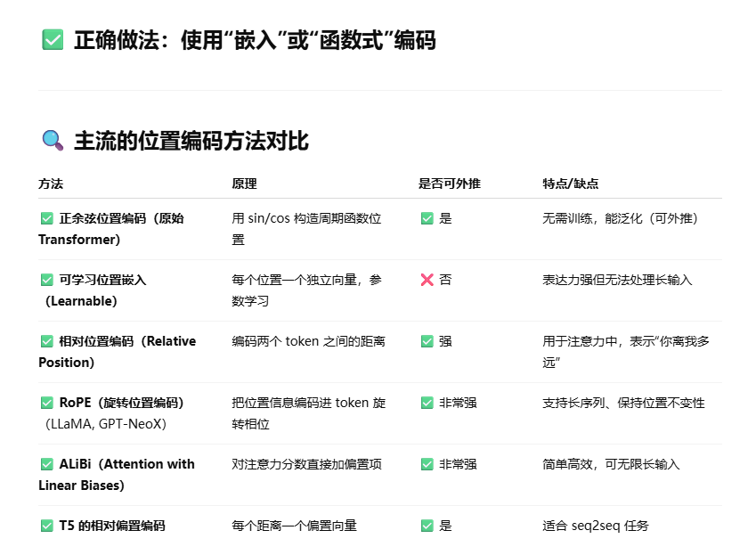This screenshot has height=555, width=756.
Task: Click red cross icon next to 否
Action: [427, 280]
